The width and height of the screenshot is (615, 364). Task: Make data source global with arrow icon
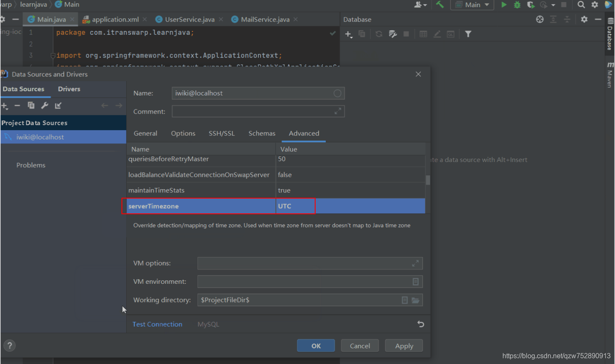coord(58,106)
